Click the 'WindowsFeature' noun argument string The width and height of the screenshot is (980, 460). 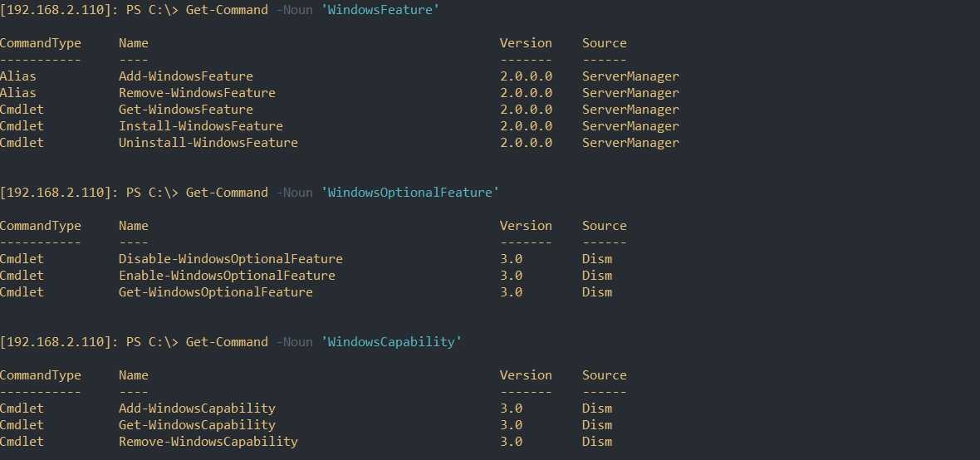(x=380, y=10)
